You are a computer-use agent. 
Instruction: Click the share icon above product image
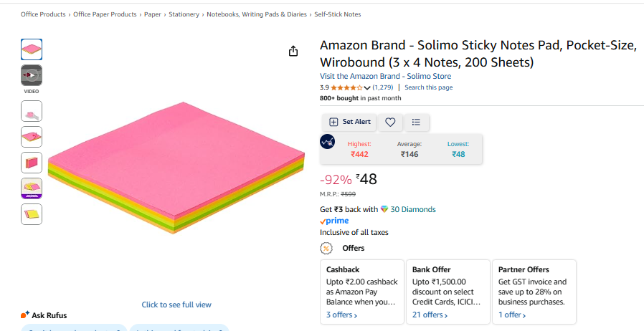pos(293,51)
